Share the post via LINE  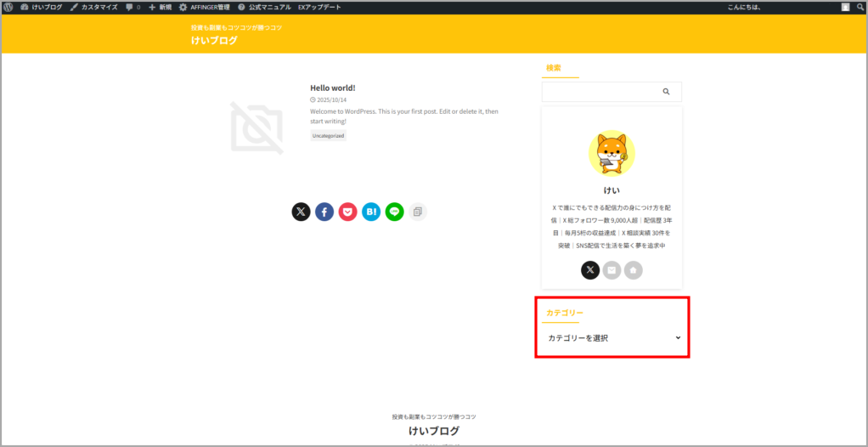(394, 212)
